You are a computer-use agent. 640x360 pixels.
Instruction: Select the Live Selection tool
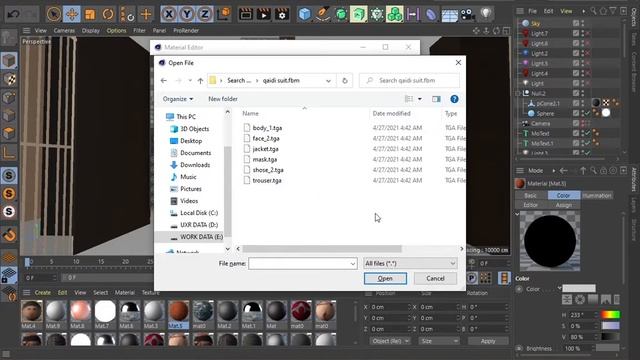[x=53, y=14]
